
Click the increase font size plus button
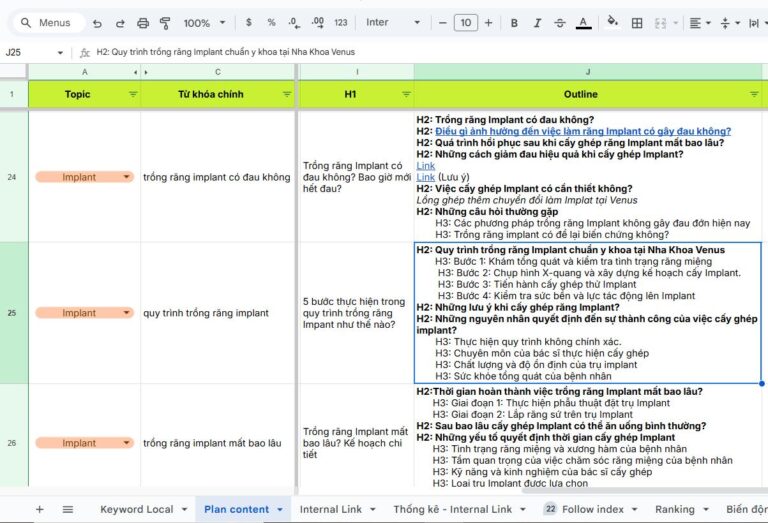coord(489,23)
